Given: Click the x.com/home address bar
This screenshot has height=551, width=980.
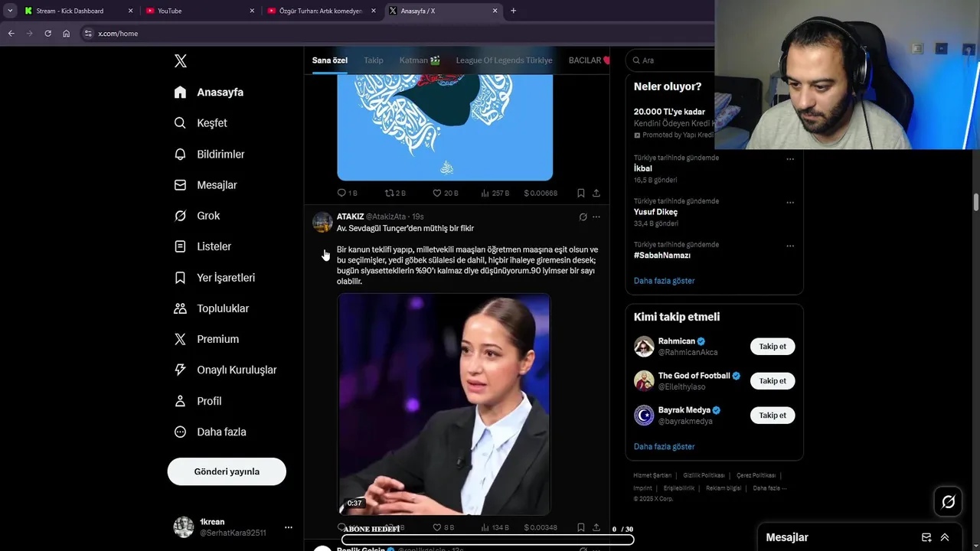Looking at the screenshot, I should (x=398, y=34).
